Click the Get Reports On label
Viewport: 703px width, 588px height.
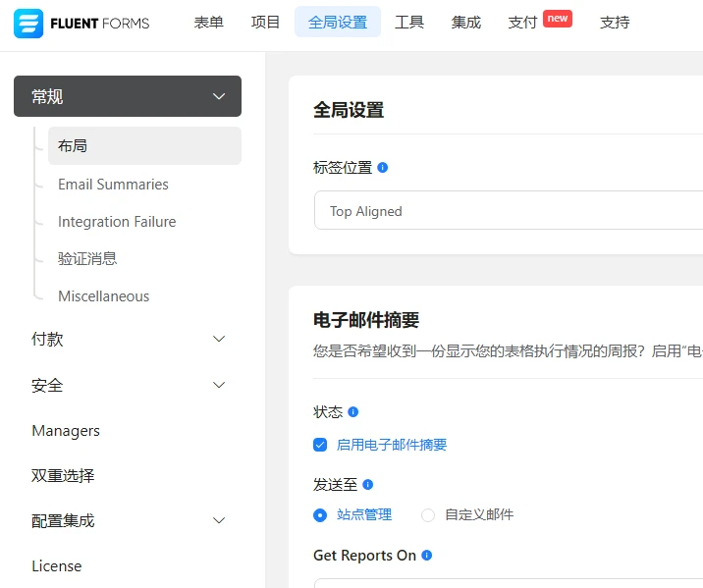[364, 556]
